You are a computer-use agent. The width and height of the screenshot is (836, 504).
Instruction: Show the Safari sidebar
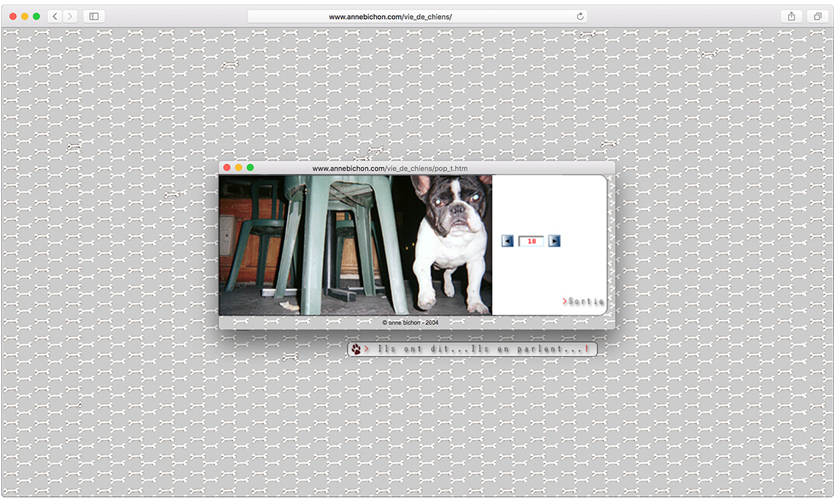point(93,16)
